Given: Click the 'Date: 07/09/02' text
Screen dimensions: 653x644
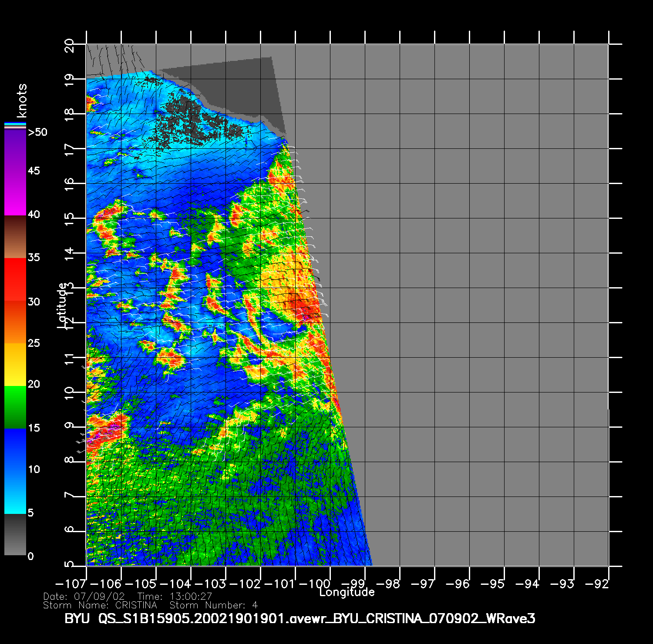Looking at the screenshot, I should pyautogui.click(x=84, y=596).
